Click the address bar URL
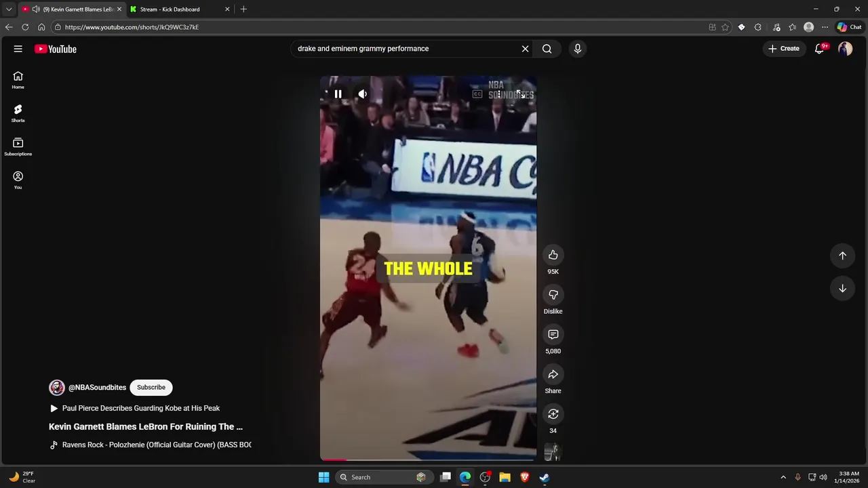The image size is (868, 488). pos(132,27)
